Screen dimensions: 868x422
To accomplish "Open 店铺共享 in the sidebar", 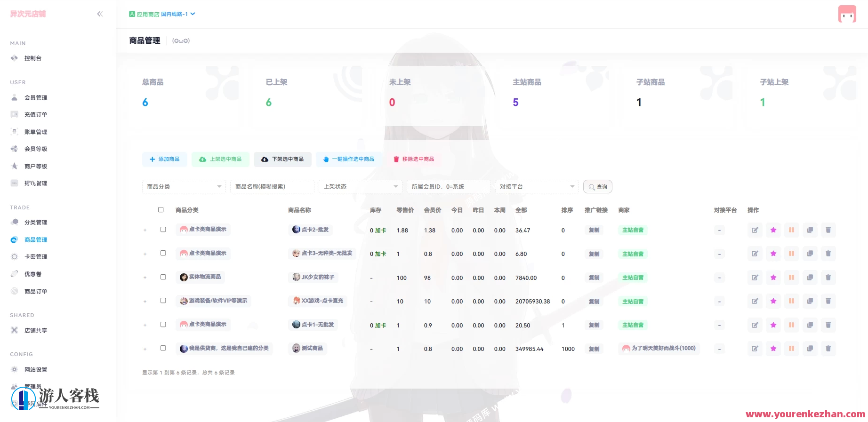I will (x=36, y=331).
